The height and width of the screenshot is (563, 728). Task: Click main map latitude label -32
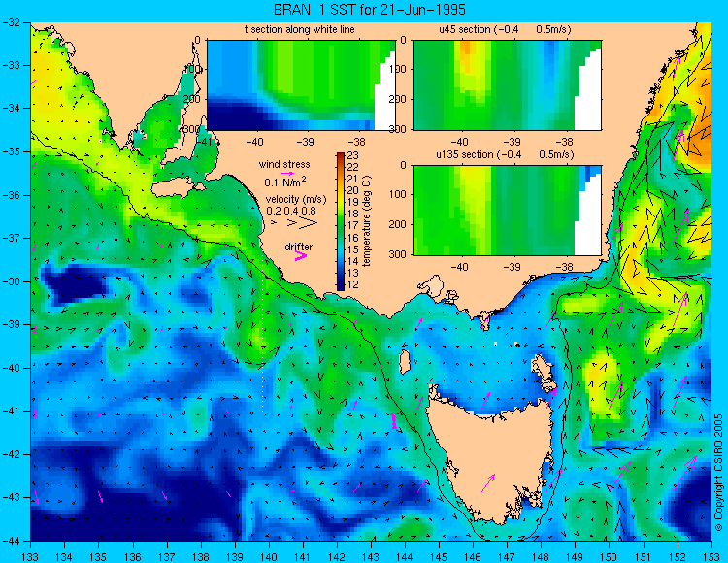pyautogui.click(x=11, y=21)
